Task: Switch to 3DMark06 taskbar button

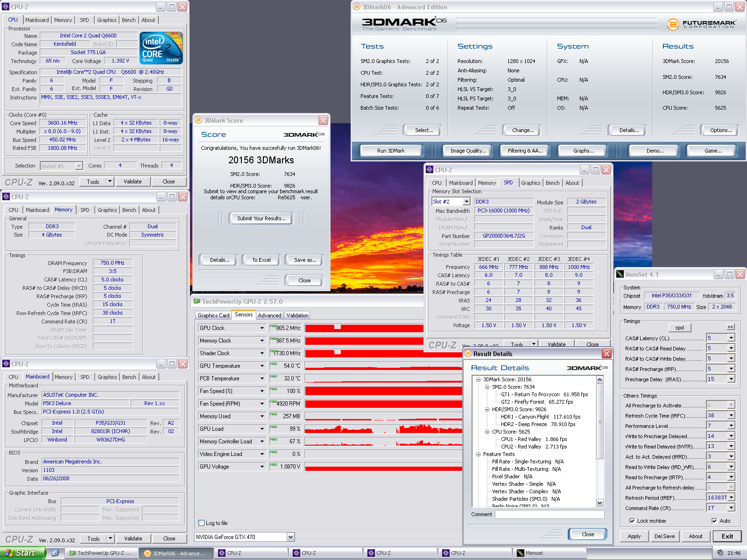Action: [x=176, y=553]
